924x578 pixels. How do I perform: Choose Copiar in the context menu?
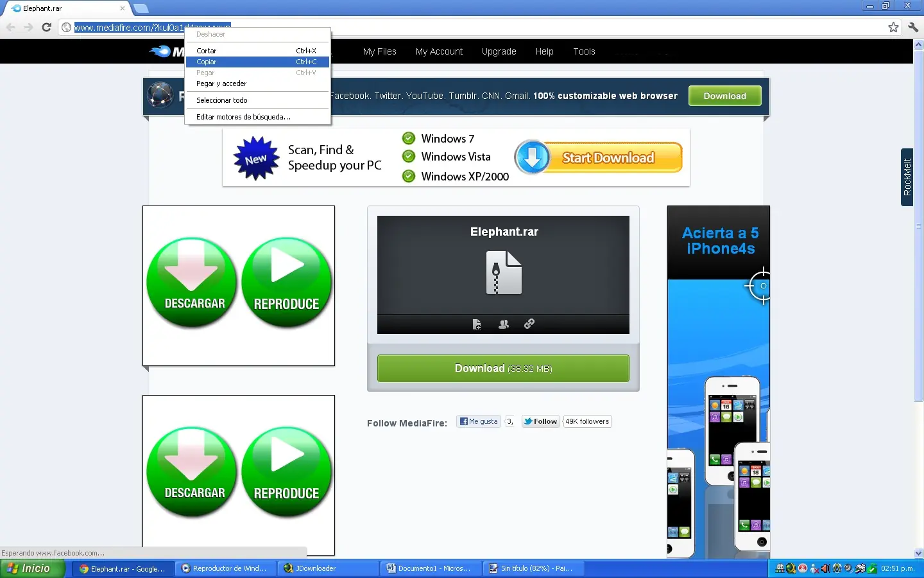coord(257,62)
